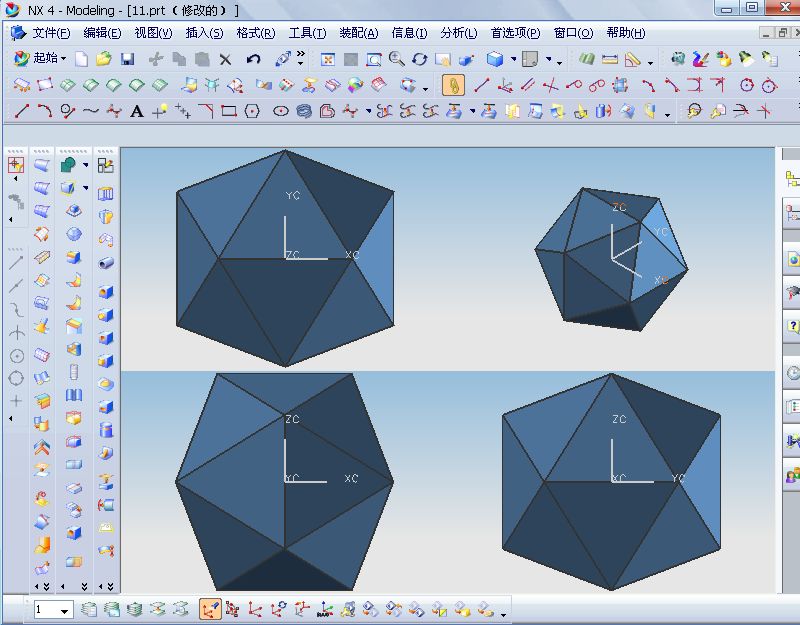Select the Rectangle curve tool
Viewport: 800px width, 625px height.
coord(229,111)
